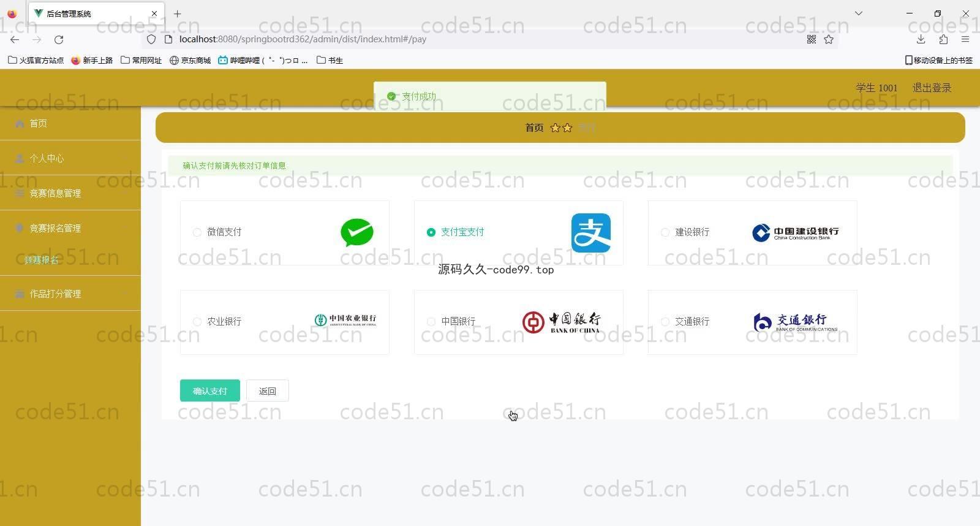Click the home icon beside 首页
Screen dimensions: 980x526
point(20,123)
